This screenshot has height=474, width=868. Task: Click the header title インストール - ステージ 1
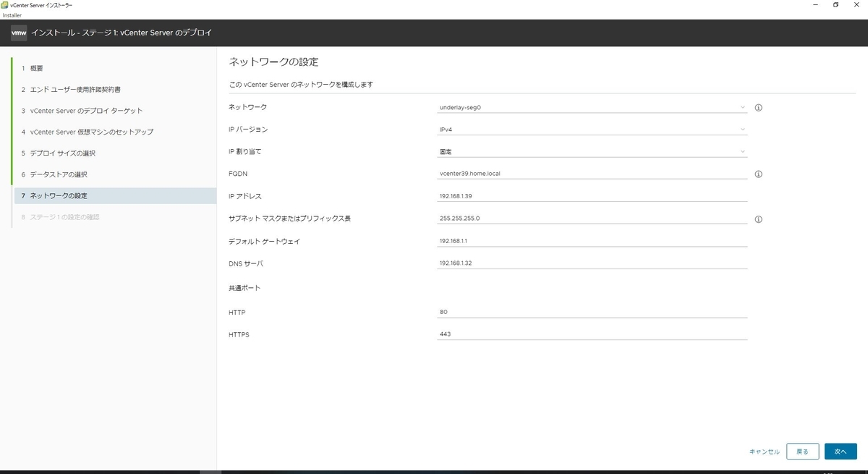click(122, 33)
